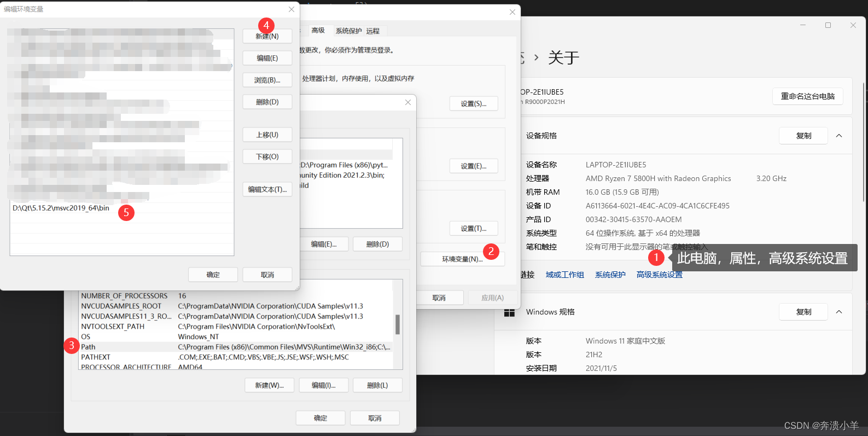Click the 16.0 GB RAM value
Screen dimensions: 868x436
click(x=622, y=192)
